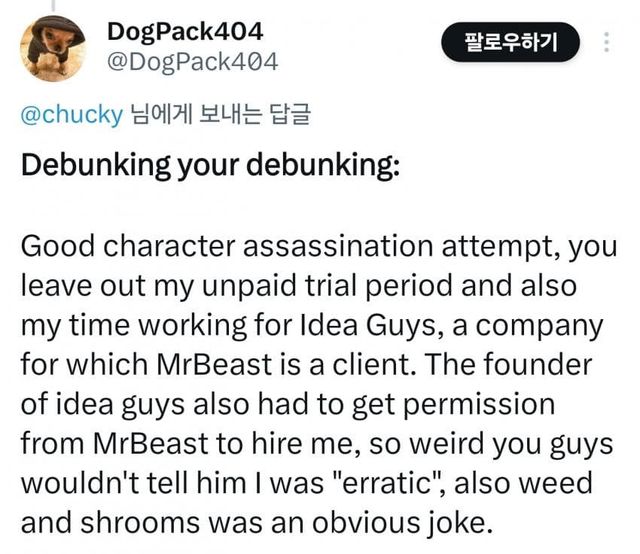Visit the @chucky mention link
The height and width of the screenshot is (554, 640).
(71, 114)
